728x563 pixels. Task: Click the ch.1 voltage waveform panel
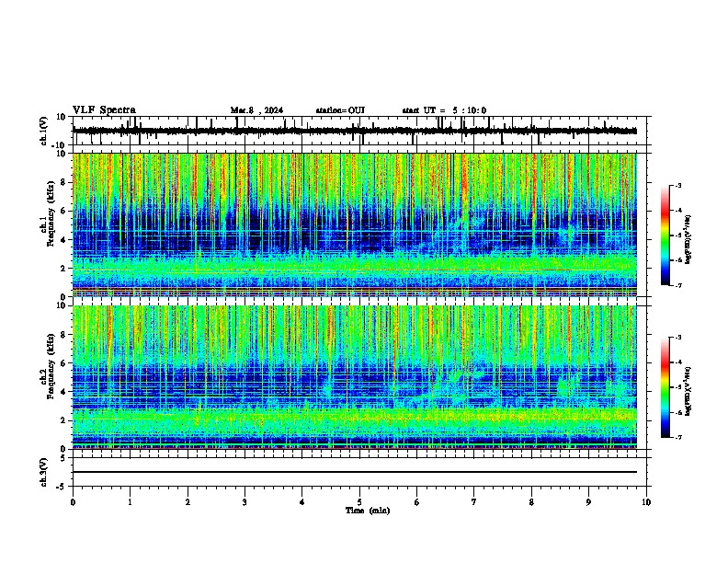pos(359,131)
